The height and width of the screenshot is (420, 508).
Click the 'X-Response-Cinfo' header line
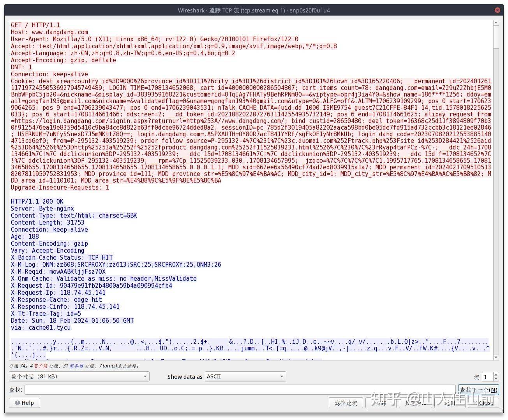[x=65, y=307]
